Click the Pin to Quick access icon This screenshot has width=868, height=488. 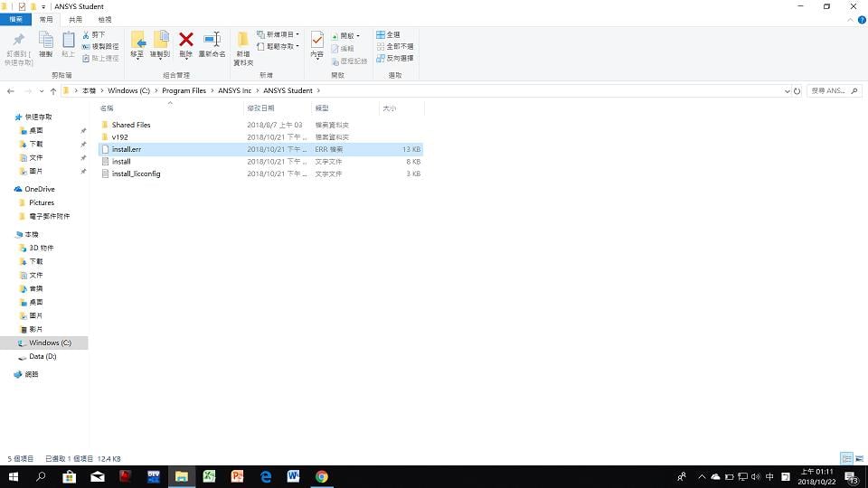(x=18, y=40)
